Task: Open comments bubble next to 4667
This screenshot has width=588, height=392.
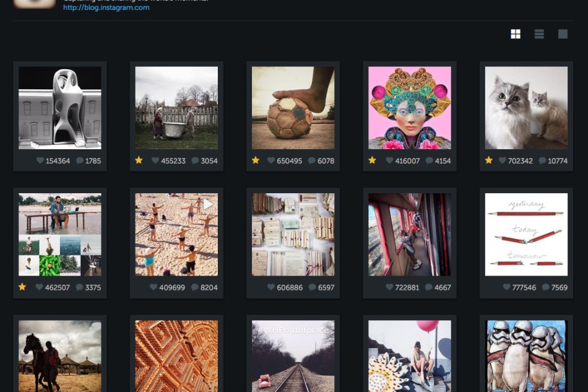Action: point(429,287)
